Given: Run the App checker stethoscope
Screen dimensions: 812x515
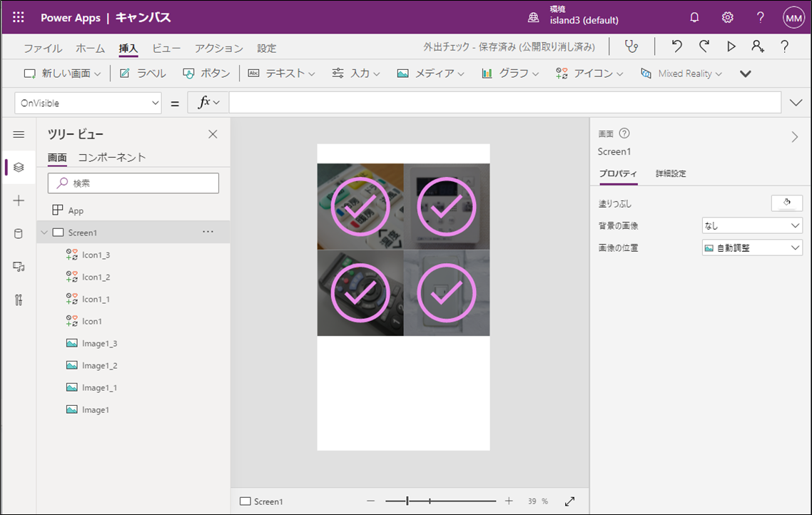Looking at the screenshot, I should (631, 46).
